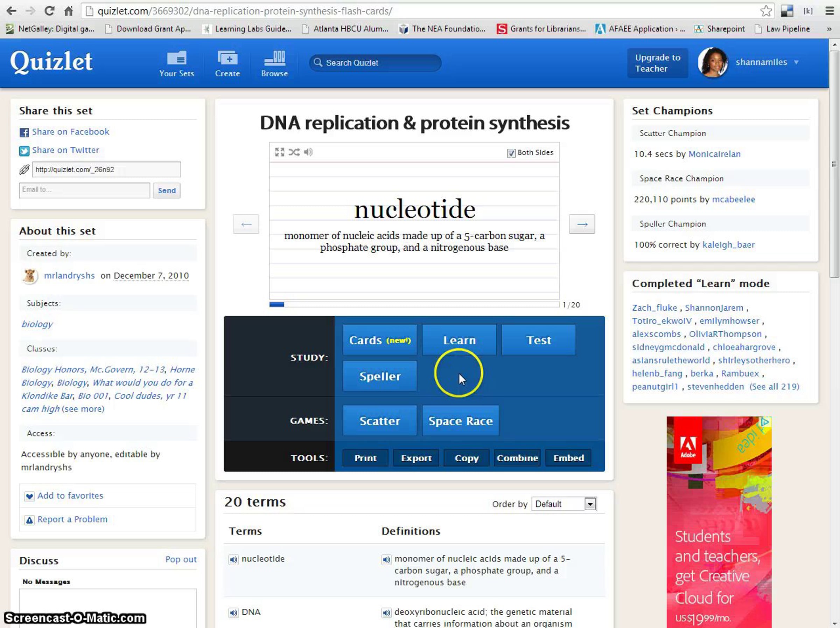The height and width of the screenshot is (628, 840).
Task: Click the Add to favorites heart icon
Action: [29, 496]
